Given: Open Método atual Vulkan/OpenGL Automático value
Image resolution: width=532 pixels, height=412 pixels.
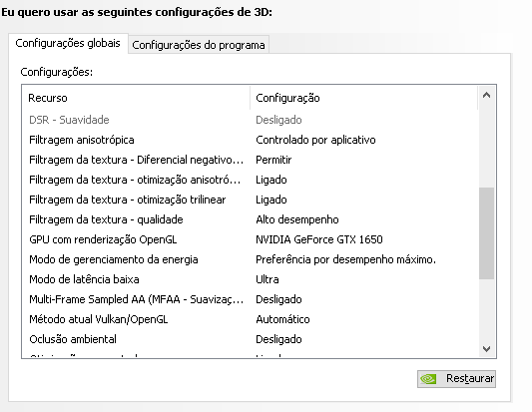Looking at the screenshot, I should [x=282, y=319].
